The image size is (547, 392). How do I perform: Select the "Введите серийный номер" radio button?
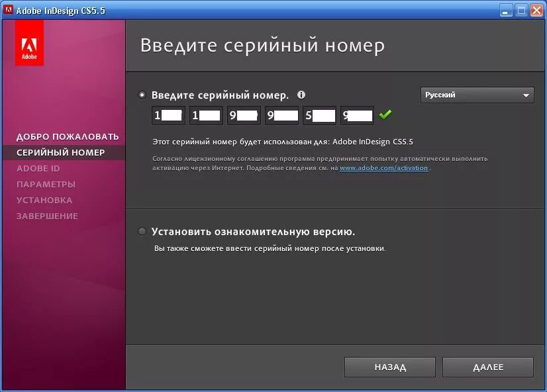click(x=142, y=95)
